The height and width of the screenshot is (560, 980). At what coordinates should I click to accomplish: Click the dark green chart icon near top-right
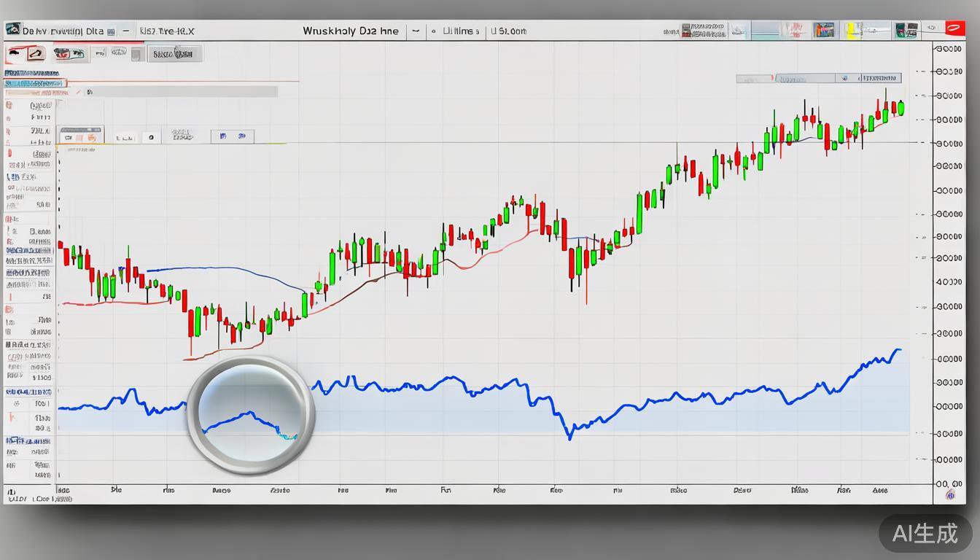coord(906,31)
